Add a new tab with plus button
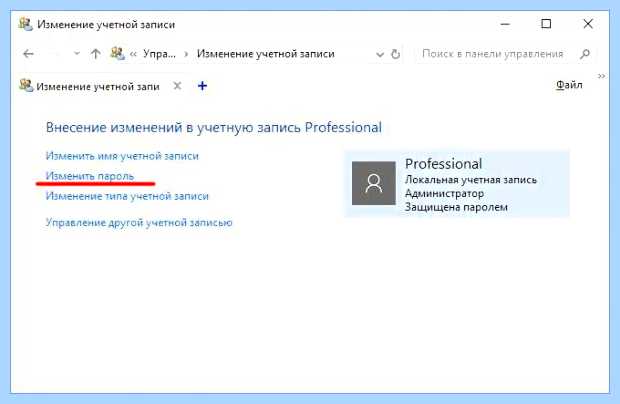Image resolution: width=620 pixels, height=404 pixels. [x=202, y=85]
